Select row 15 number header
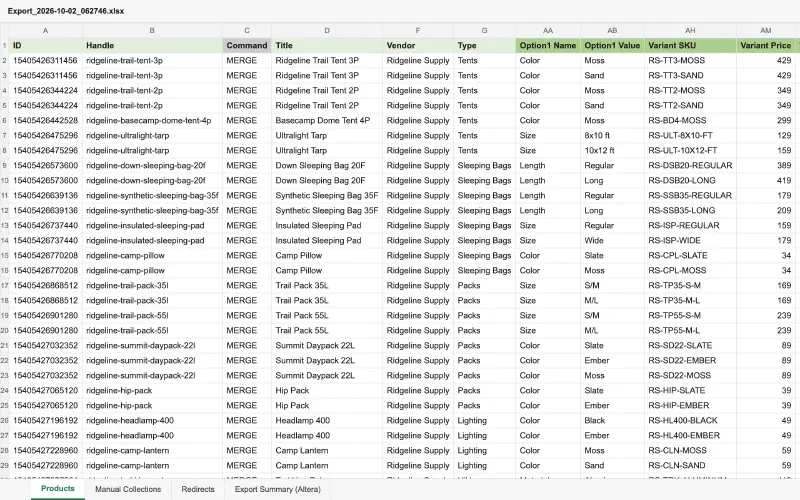Image resolution: width=800 pixels, height=500 pixels. click(4, 256)
